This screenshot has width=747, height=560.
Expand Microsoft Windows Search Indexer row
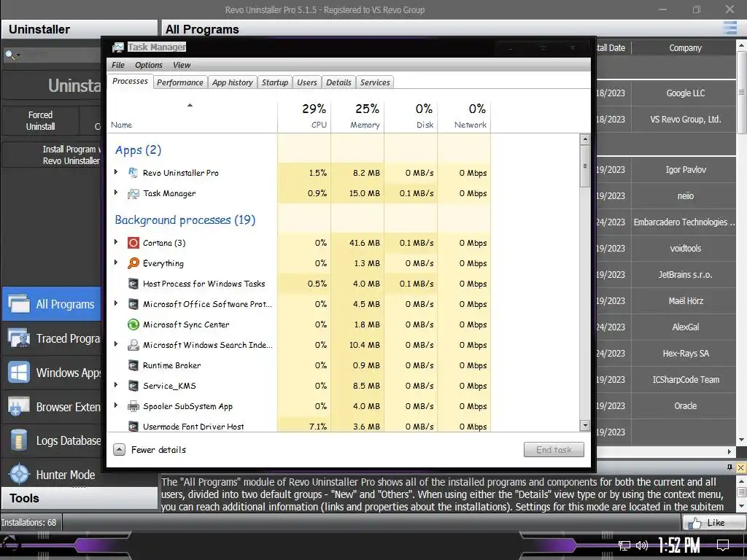(116, 344)
